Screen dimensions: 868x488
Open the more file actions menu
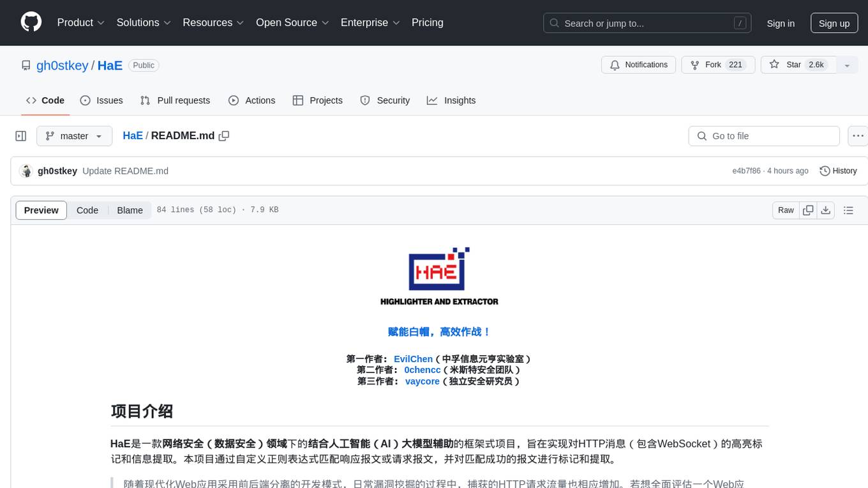858,136
